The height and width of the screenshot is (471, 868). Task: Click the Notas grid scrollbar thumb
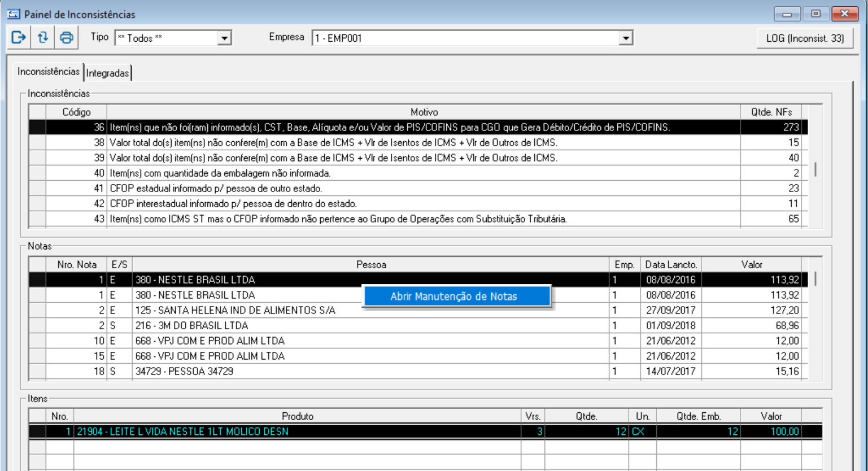coord(815,278)
